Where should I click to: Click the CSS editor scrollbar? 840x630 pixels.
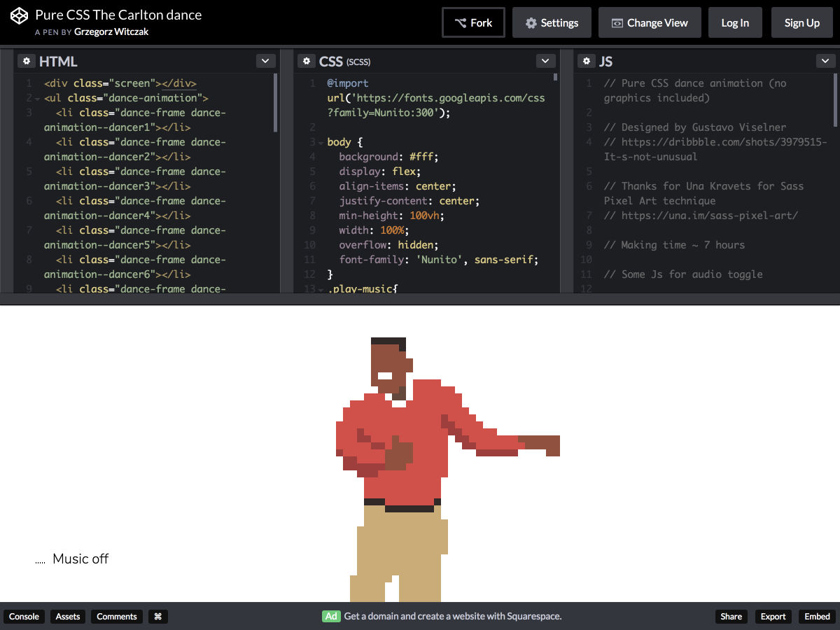click(x=556, y=78)
